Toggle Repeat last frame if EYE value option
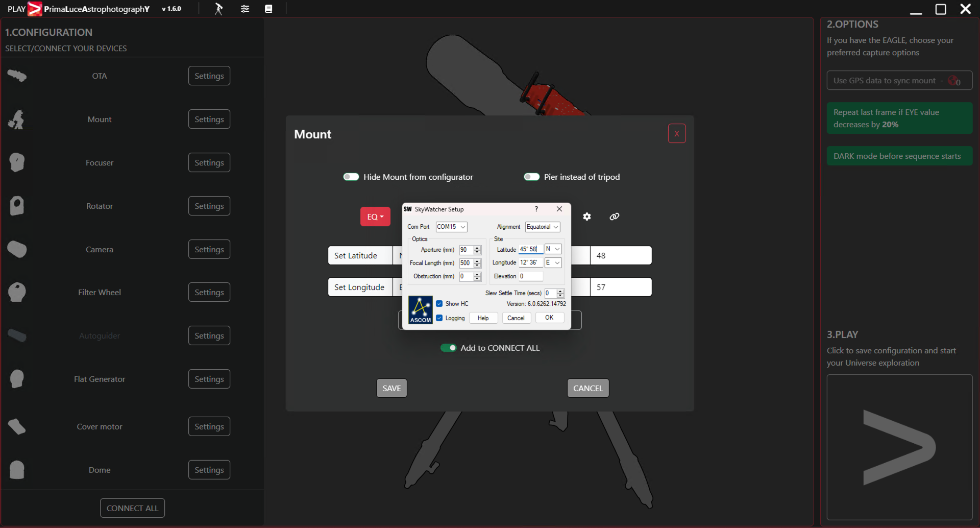Image resolution: width=980 pixels, height=528 pixels. tap(899, 118)
